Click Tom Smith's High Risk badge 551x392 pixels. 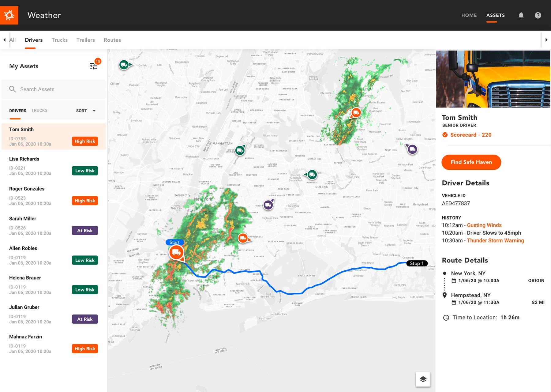(85, 141)
